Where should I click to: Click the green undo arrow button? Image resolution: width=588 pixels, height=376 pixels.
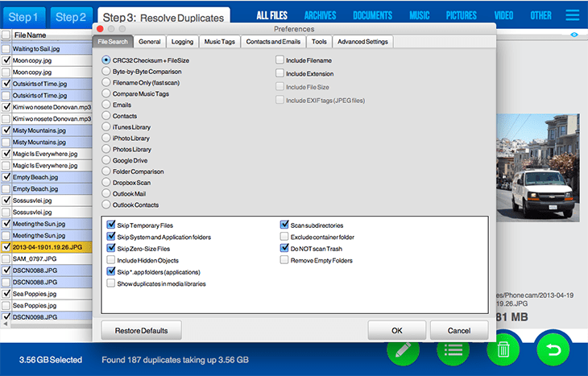pyautogui.click(x=553, y=349)
